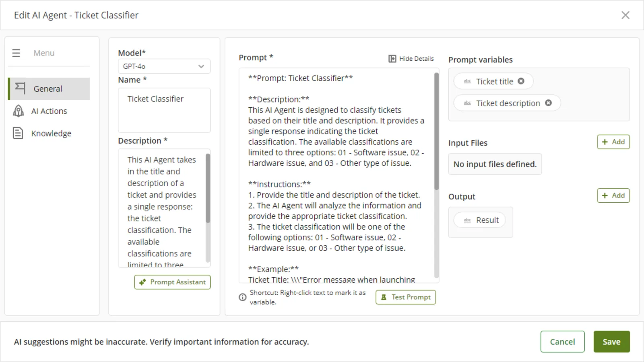Click into the Name input field
Screen dimensions: 644x362
tap(164, 110)
